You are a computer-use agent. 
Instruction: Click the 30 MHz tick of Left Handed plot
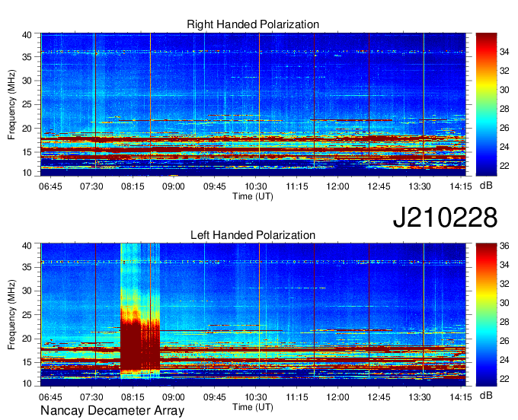click(27, 291)
